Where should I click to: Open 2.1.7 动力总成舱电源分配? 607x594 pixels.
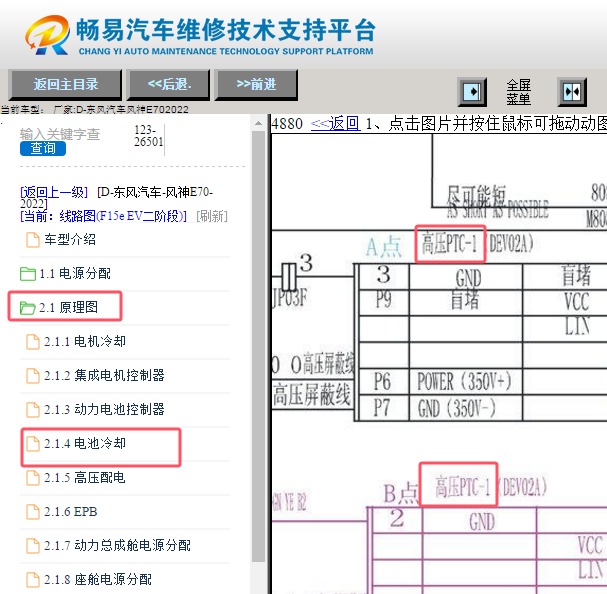click(117, 546)
